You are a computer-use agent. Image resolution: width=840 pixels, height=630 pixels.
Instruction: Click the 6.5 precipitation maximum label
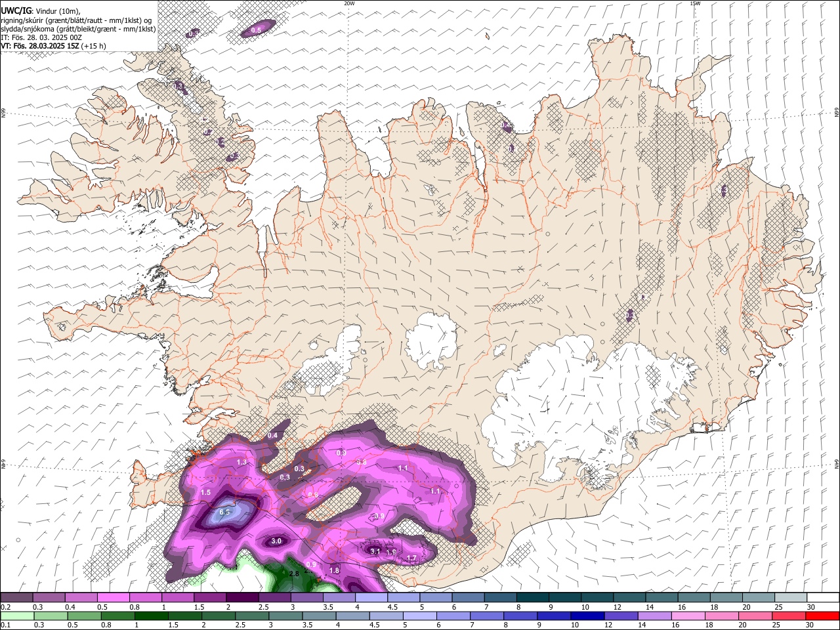(x=224, y=512)
